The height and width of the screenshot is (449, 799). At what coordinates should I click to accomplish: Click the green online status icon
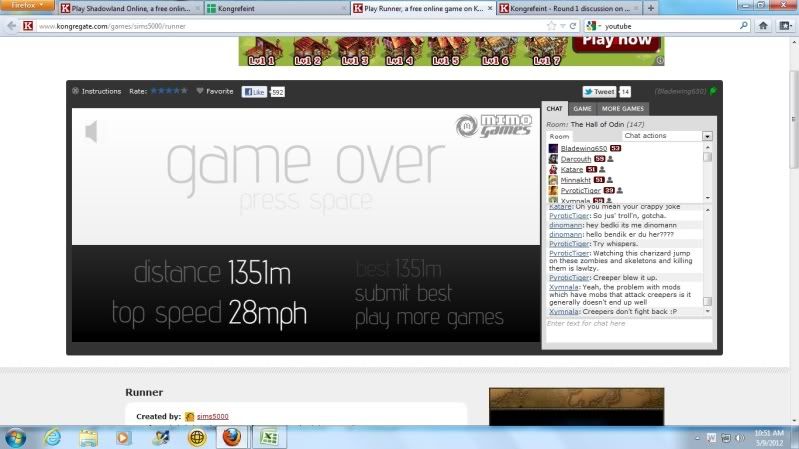pos(713,91)
